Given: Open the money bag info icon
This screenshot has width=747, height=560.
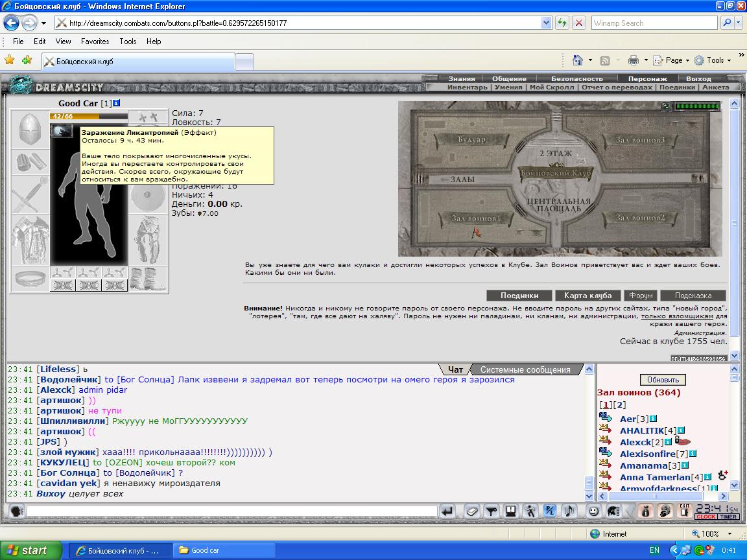Looking at the screenshot, I should tap(645, 511).
